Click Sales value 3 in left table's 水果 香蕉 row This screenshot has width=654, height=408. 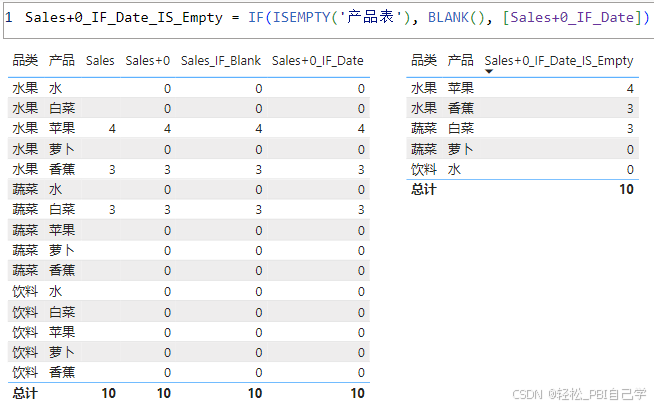click(112, 169)
